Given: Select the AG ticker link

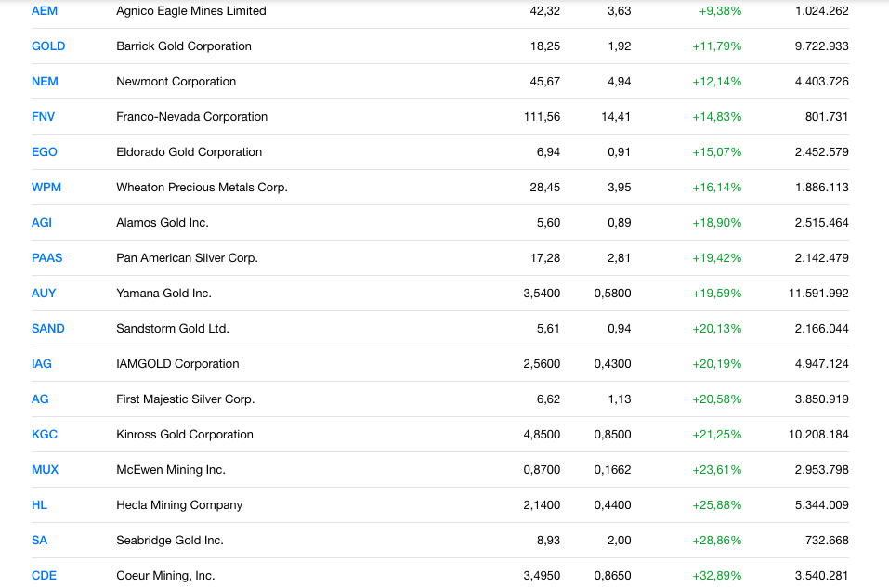Looking at the screenshot, I should click(x=40, y=399).
